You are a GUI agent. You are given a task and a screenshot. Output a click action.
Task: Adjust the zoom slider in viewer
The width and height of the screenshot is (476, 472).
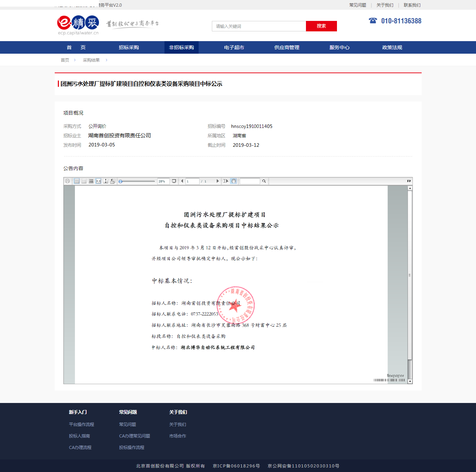click(137, 181)
